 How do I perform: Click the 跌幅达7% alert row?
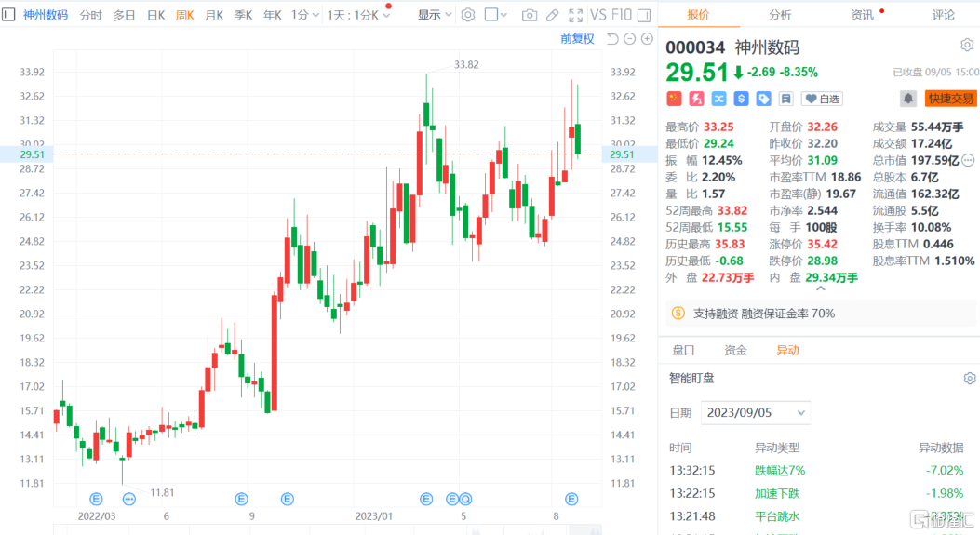click(819, 470)
